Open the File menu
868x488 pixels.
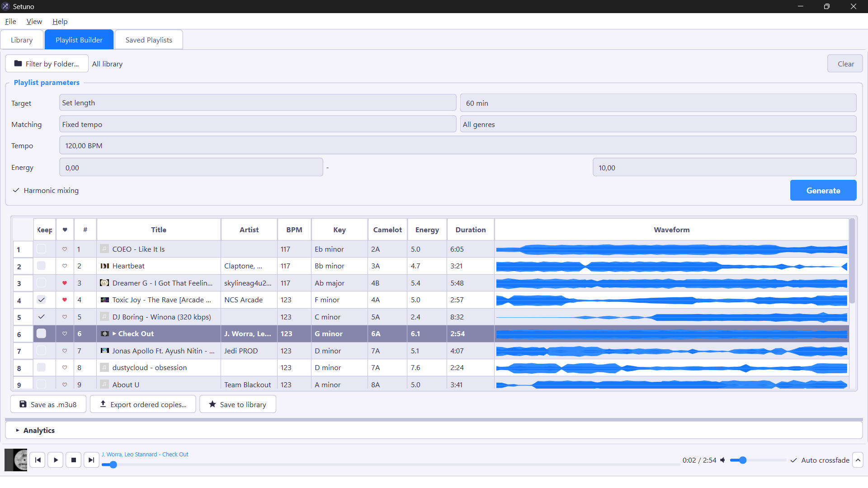click(10, 21)
